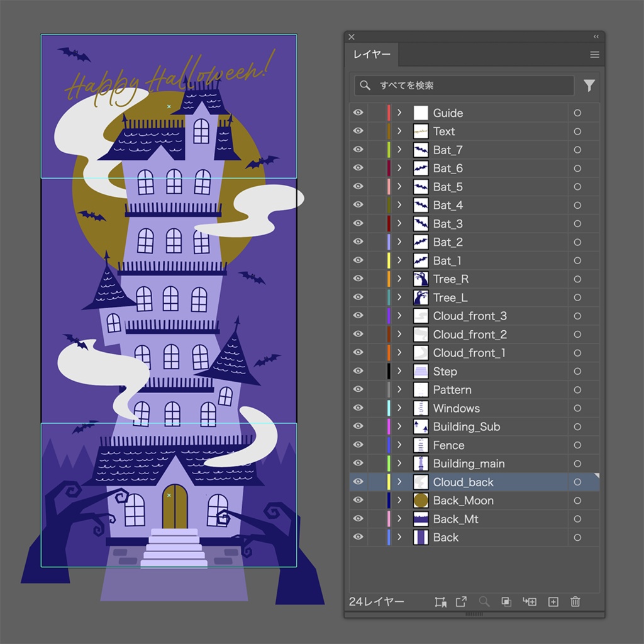644x644 pixels.
Task: Expand the Step layer
Action: pyautogui.click(x=399, y=371)
